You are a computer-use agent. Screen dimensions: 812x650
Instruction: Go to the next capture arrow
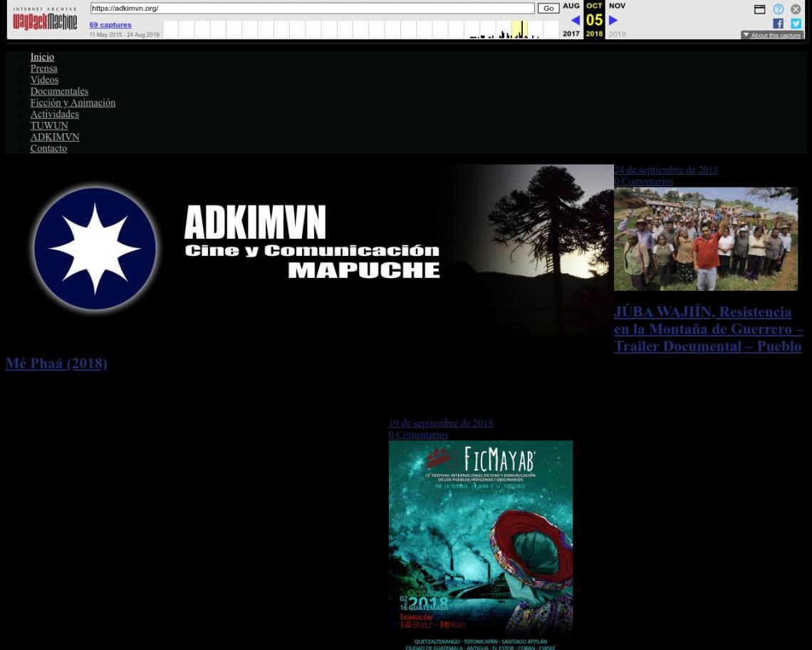point(613,20)
